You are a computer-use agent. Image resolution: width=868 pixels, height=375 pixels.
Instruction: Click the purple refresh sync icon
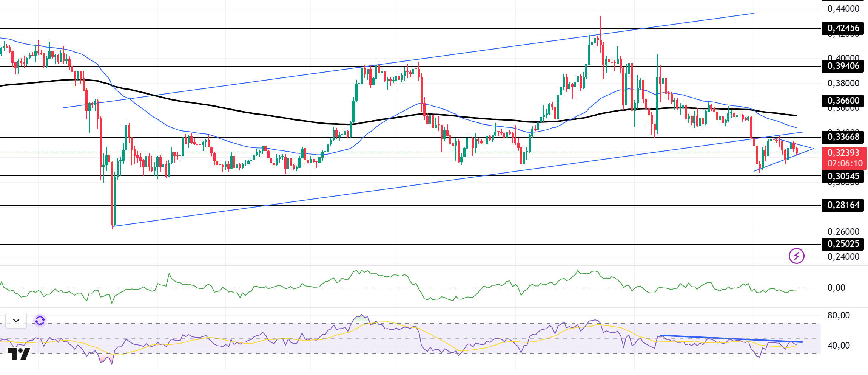pyautogui.click(x=40, y=321)
